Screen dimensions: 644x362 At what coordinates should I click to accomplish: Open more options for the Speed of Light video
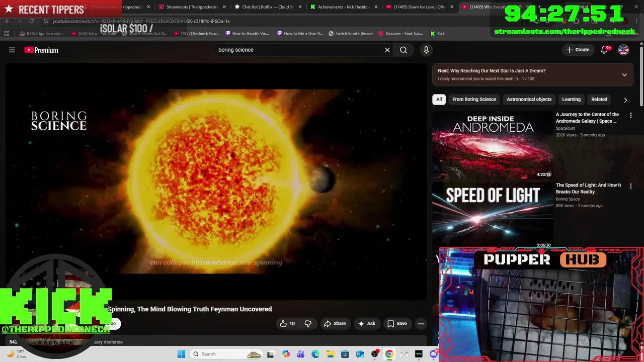(631, 186)
